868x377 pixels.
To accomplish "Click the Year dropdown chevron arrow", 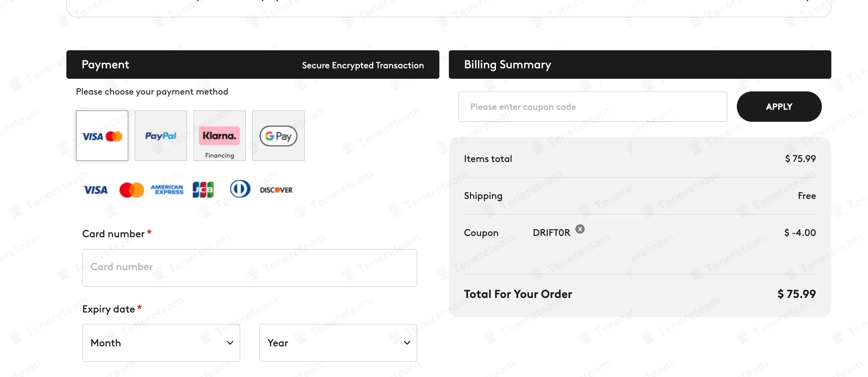I will [407, 343].
